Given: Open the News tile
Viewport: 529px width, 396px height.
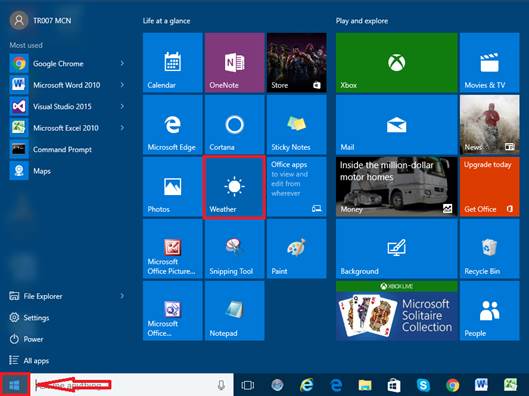Looking at the screenshot, I should coord(490,124).
